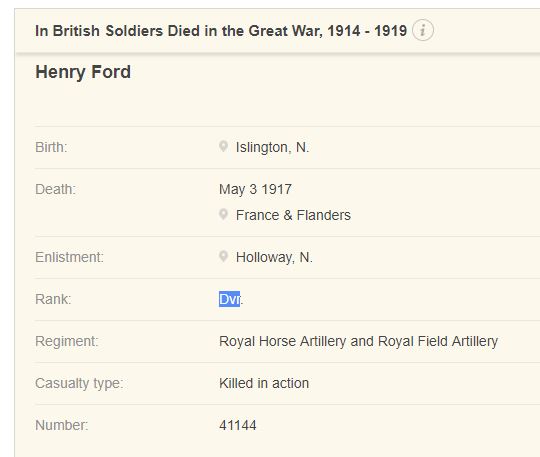
Task: Click the Birth location pin icon
Action: (x=223, y=146)
